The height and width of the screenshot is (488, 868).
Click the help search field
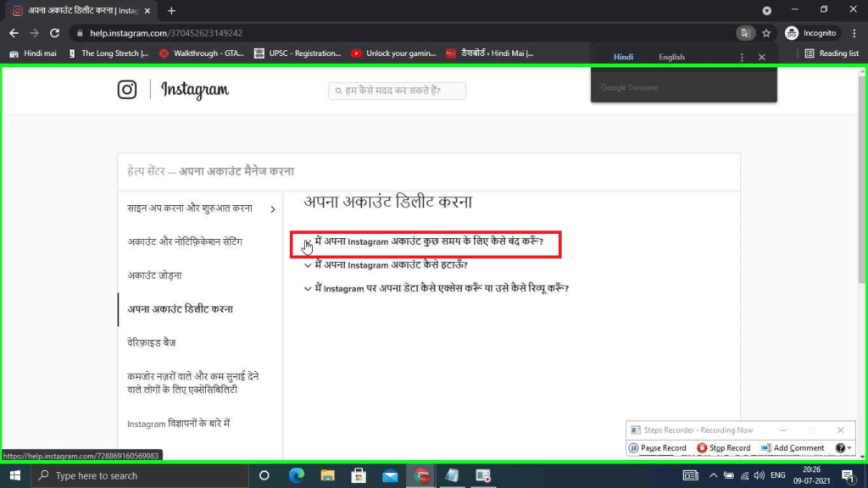397,91
